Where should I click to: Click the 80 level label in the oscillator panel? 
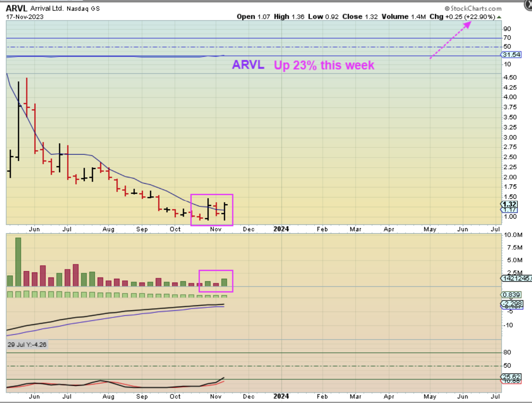point(507,352)
